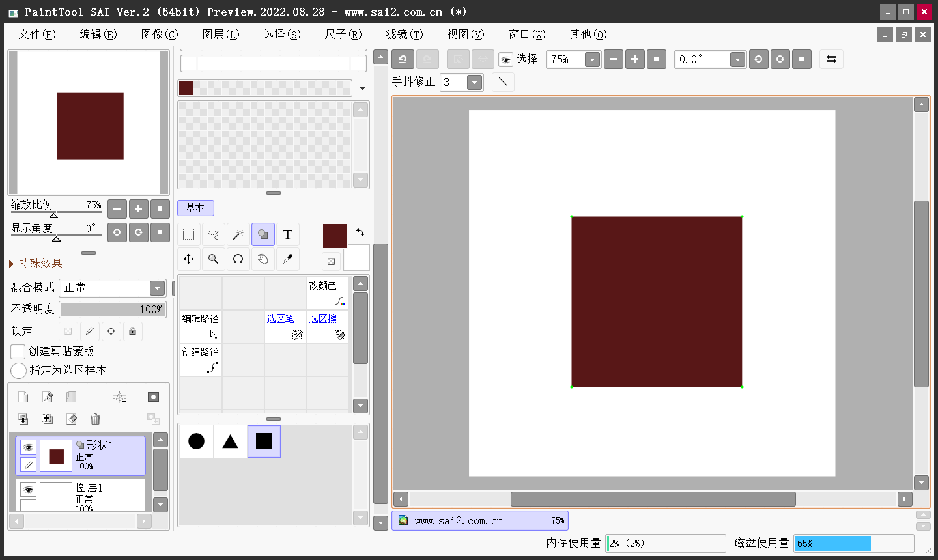The image size is (938, 560).
Task: Select the rotate view tool
Action: point(238,259)
